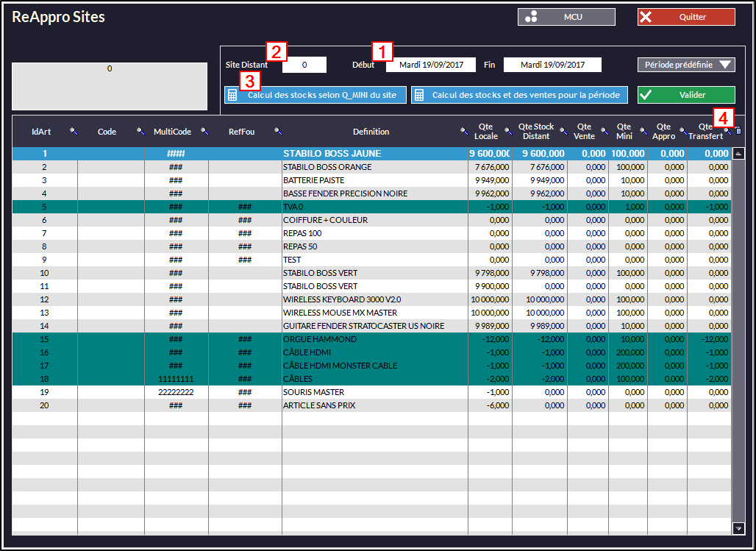Open the table options icon at header's right end
This screenshot has height=551, width=756.
click(x=738, y=131)
